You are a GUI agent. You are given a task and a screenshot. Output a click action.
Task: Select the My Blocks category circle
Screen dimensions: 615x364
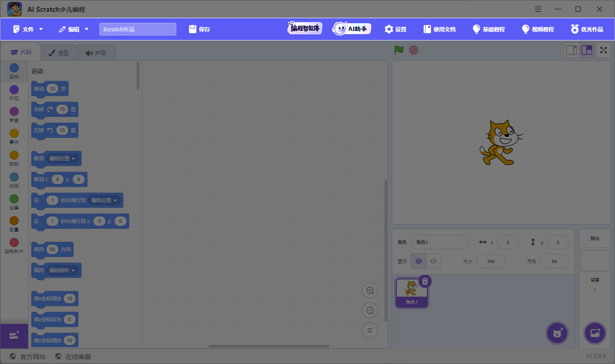(14, 243)
